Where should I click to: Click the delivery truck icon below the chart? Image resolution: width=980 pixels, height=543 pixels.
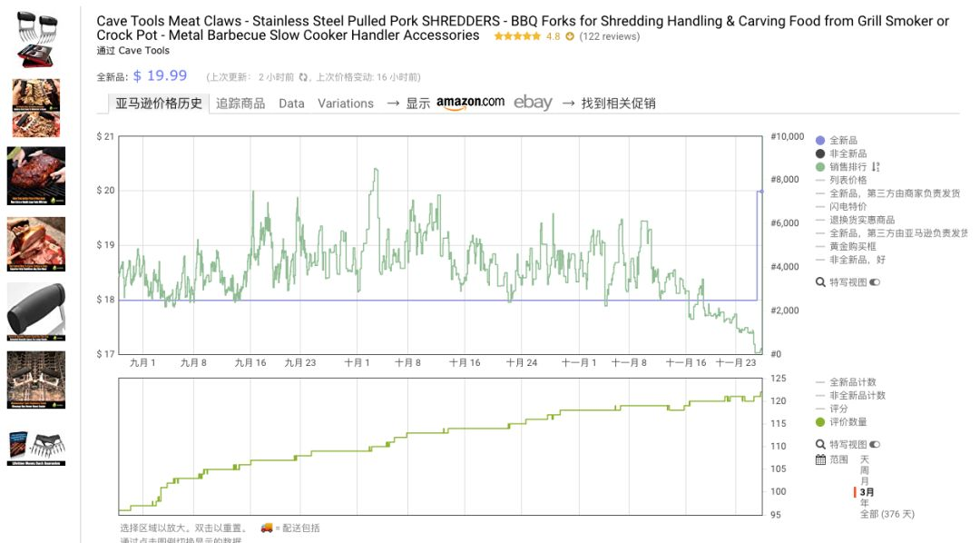[267, 528]
